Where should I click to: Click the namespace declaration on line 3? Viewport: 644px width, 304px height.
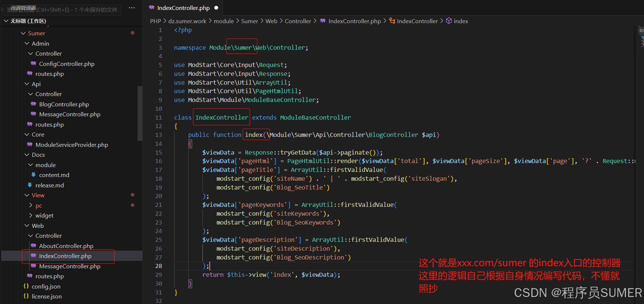click(x=241, y=47)
